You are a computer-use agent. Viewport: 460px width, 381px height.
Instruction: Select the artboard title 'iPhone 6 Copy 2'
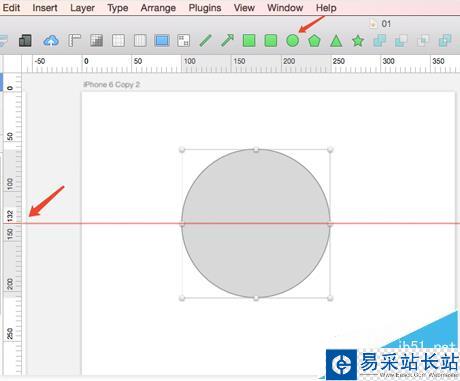pos(111,84)
